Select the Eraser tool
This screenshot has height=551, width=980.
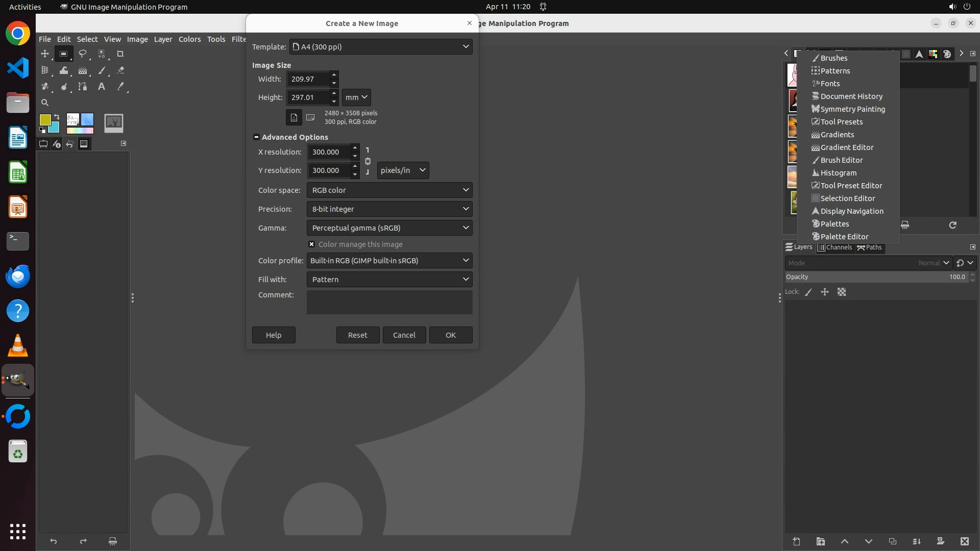click(x=120, y=70)
